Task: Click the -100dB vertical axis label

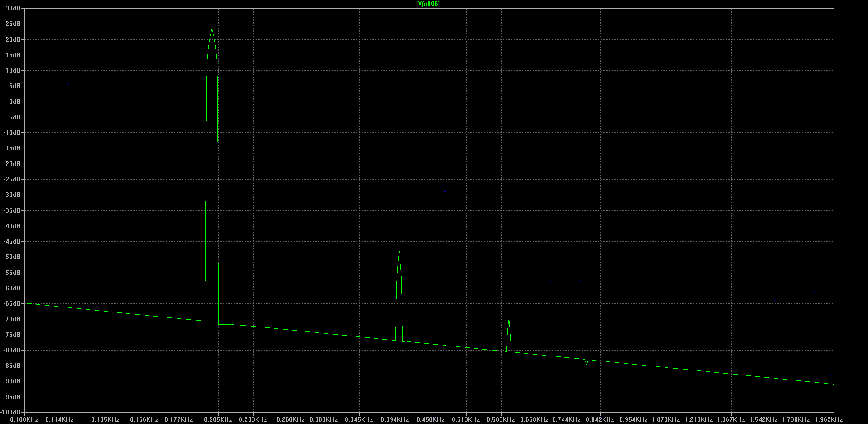Action: pyautogui.click(x=11, y=413)
